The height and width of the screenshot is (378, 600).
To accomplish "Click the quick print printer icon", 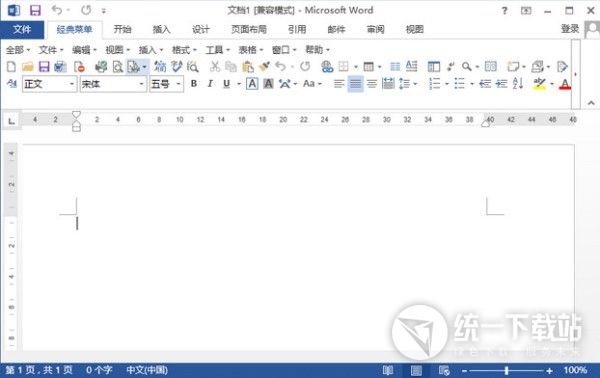I will pyautogui.click(x=101, y=67).
